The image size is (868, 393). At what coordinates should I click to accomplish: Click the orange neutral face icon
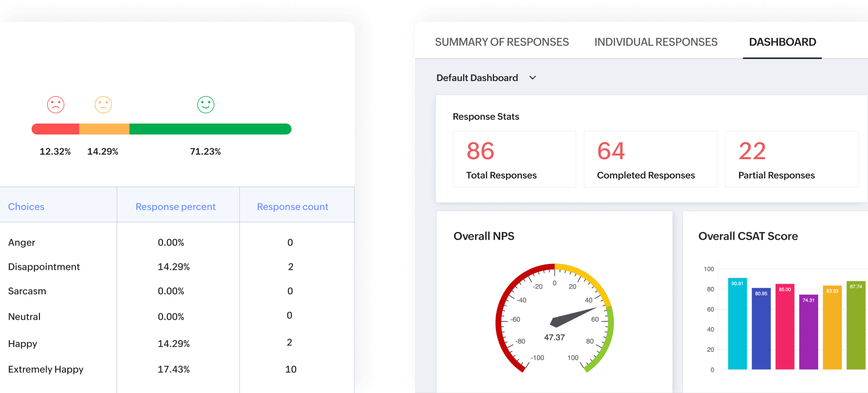[103, 105]
